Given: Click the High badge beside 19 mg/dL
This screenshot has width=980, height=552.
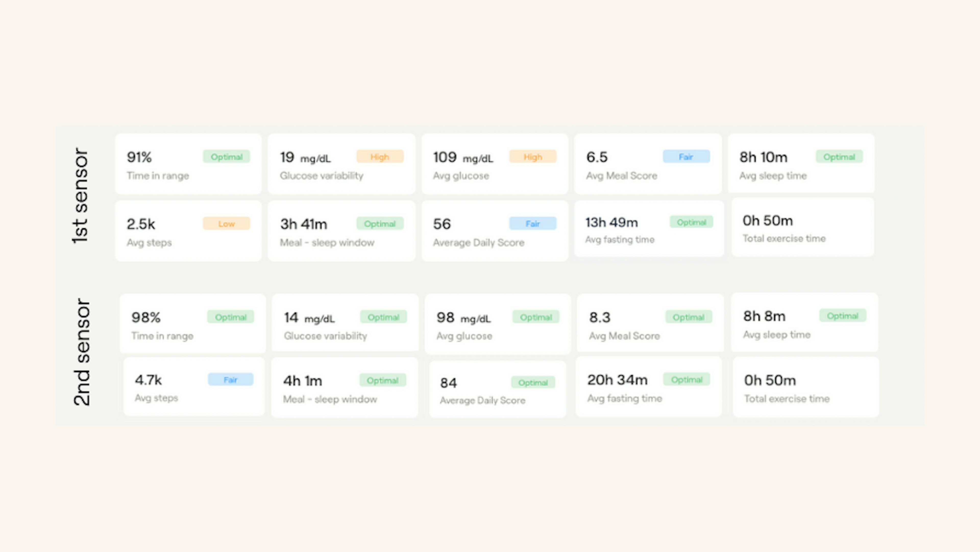Looking at the screenshot, I should click(380, 157).
